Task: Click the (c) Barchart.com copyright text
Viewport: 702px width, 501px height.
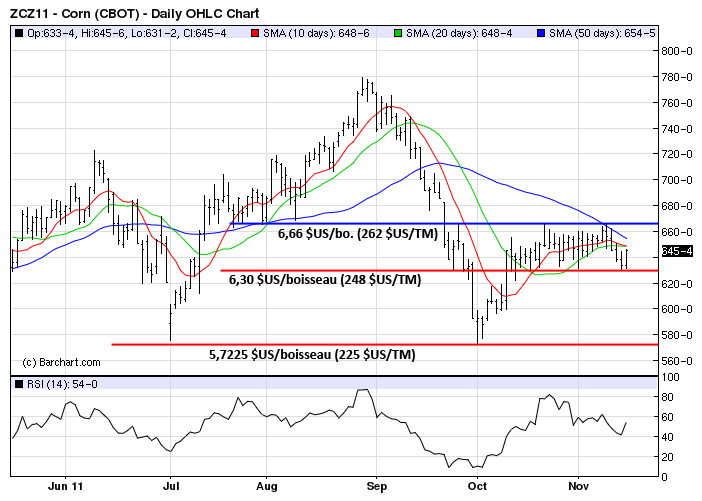Action: point(62,362)
